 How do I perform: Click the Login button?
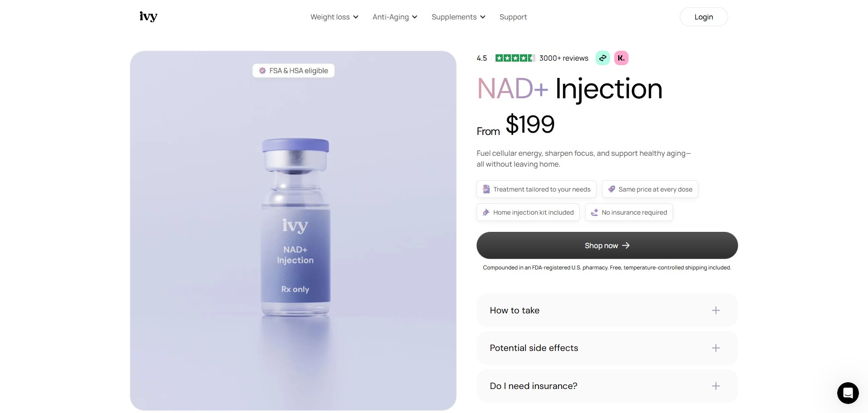pos(703,17)
